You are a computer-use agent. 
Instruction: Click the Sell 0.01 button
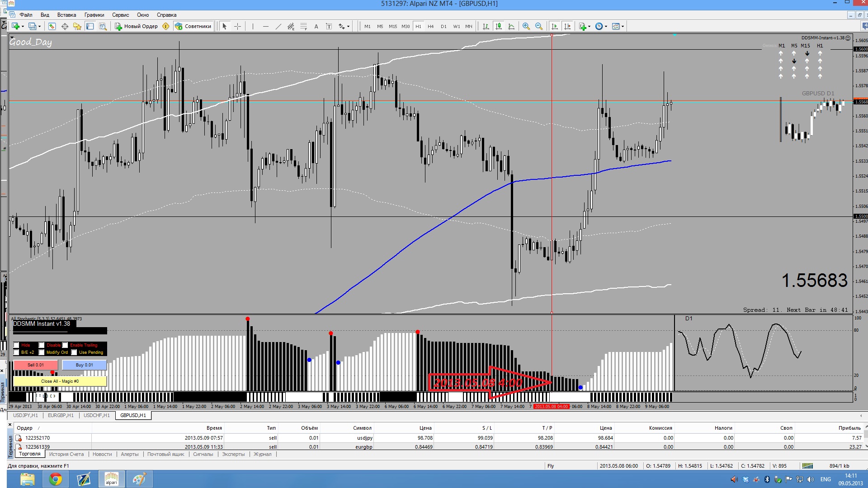[x=36, y=365]
